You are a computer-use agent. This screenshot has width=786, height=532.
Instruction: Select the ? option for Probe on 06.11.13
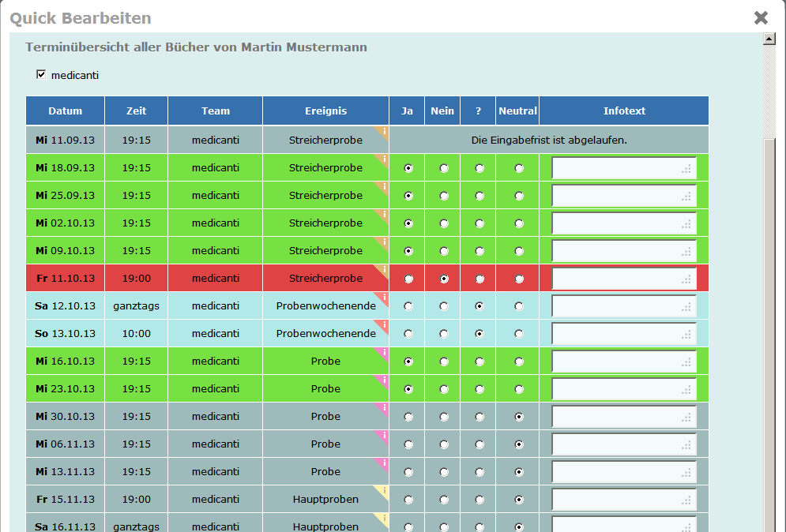pos(478,444)
